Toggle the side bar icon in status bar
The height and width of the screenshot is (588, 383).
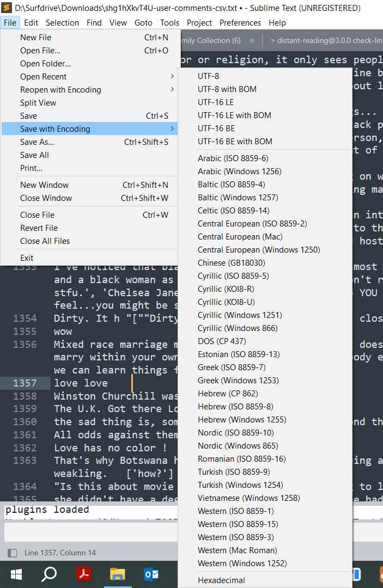13,553
